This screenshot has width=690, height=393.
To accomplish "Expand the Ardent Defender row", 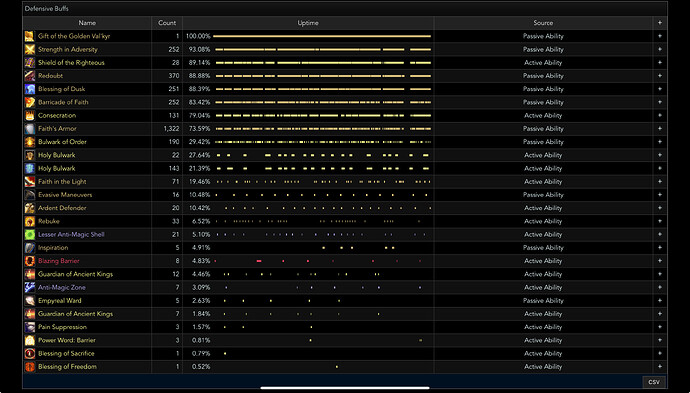I will click(x=660, y=208).
